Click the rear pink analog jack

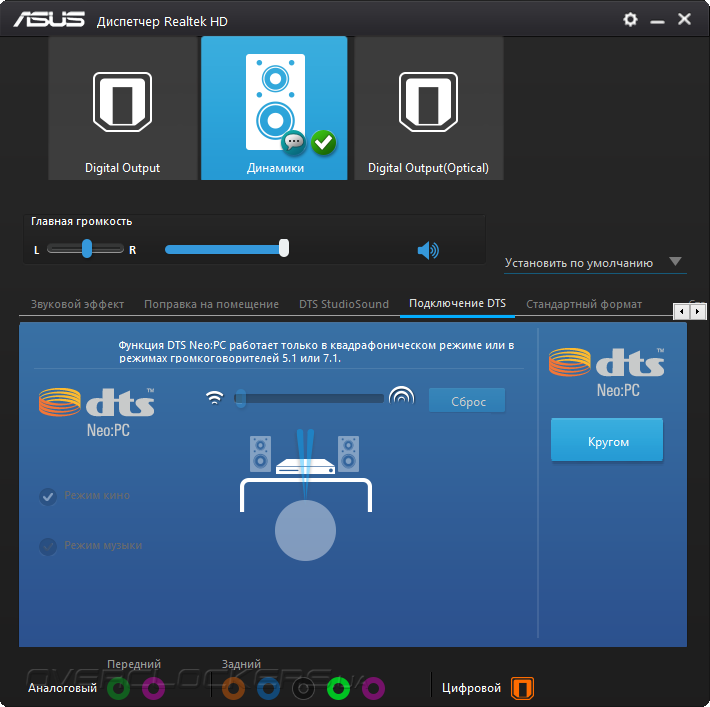point(373,688)
